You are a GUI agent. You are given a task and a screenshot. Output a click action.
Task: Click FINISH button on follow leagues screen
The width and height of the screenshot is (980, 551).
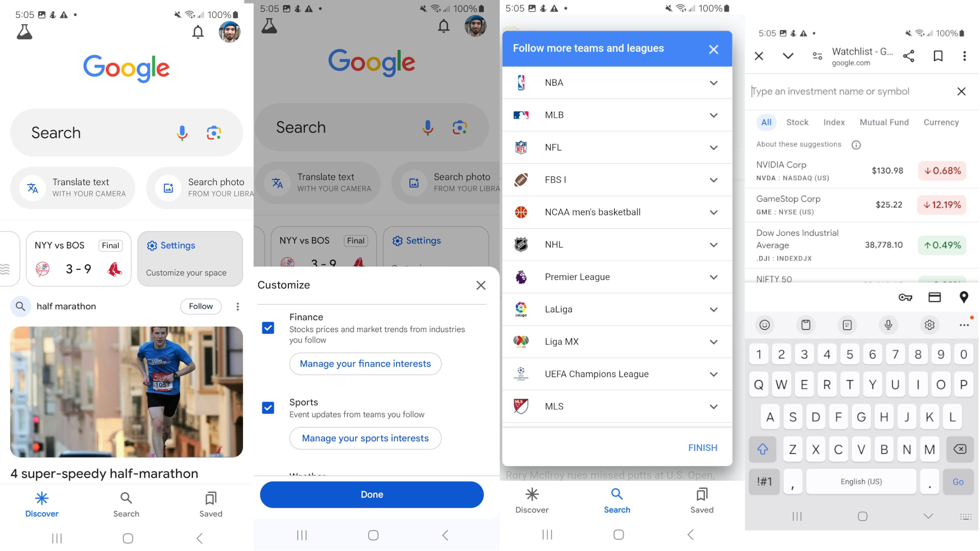702,447
